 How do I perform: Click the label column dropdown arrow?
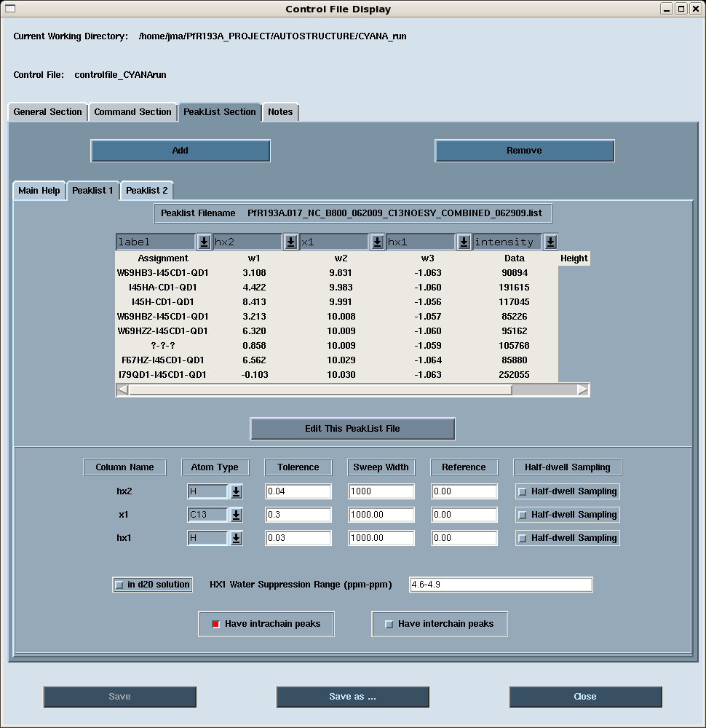pos(205,242)
